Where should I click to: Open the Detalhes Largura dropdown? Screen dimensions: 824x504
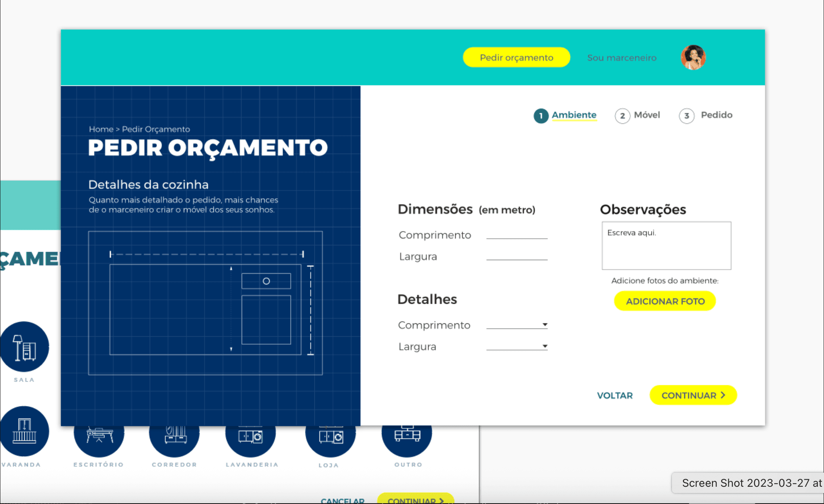[517, 346]
